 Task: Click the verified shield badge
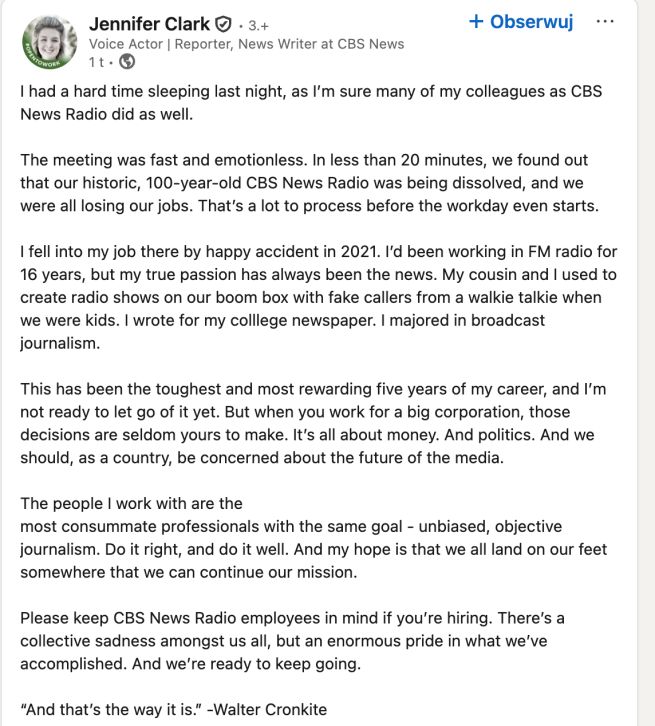[224, 24]
